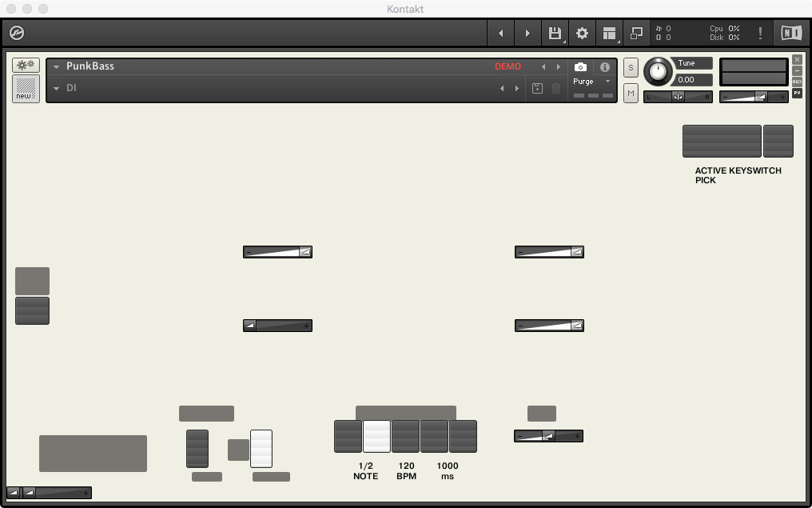Show instrument info with the info icon
This screenshot has height=508, width=812.
point(605,67)
